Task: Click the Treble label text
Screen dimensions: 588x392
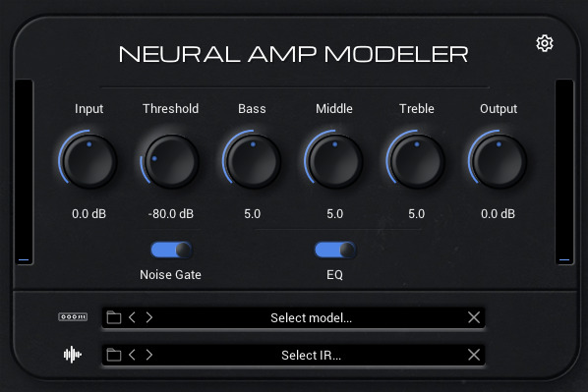Action: click(417, 109)
